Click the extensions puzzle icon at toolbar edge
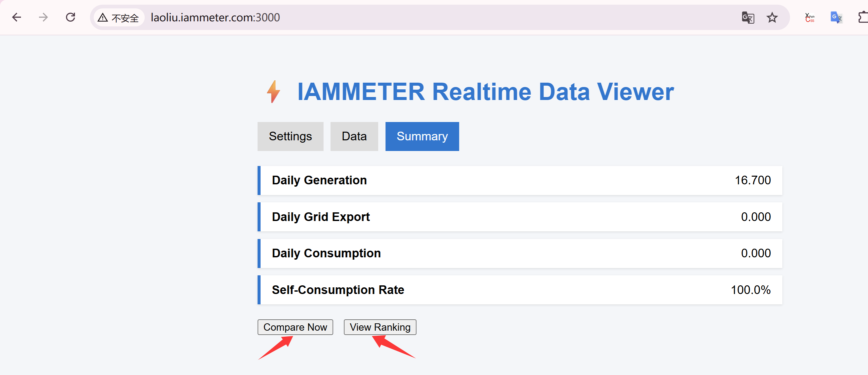This screenshot has width=868, height=375. 863,18
